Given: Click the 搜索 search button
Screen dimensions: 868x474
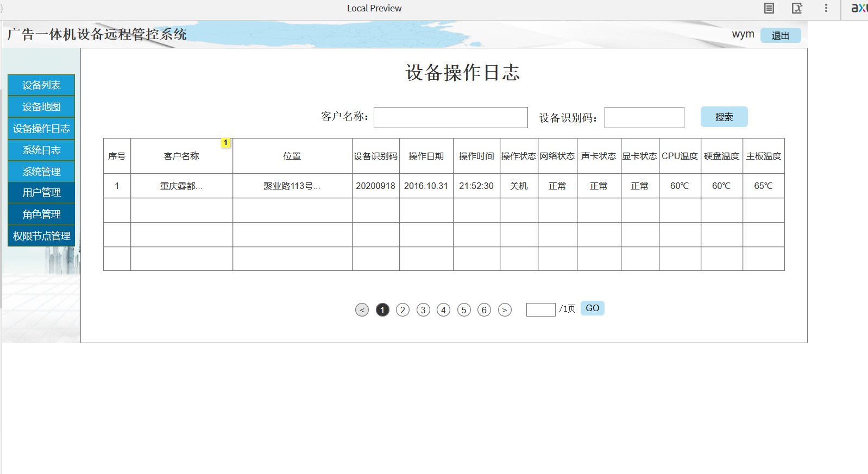Looking at the screenshot, I should pos(724,117).
